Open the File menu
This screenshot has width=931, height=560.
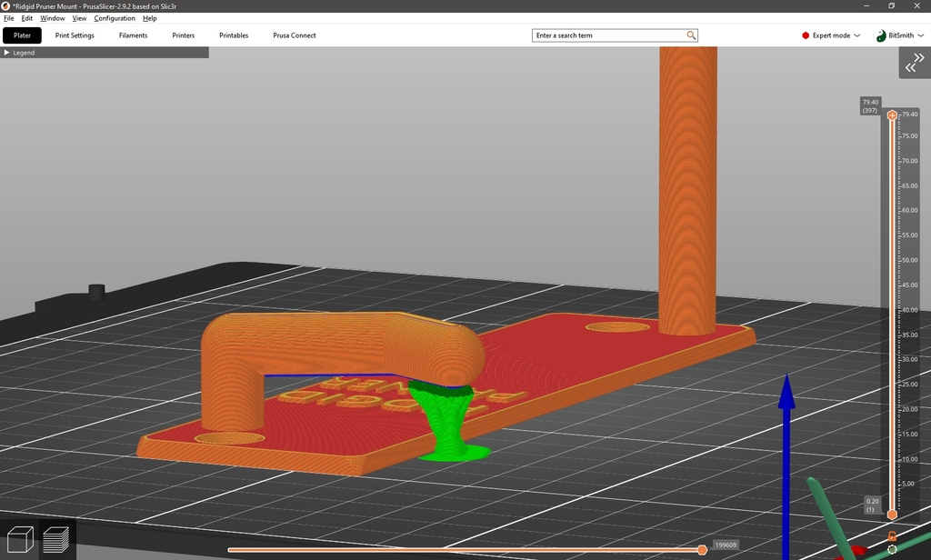tap(9, 18)
